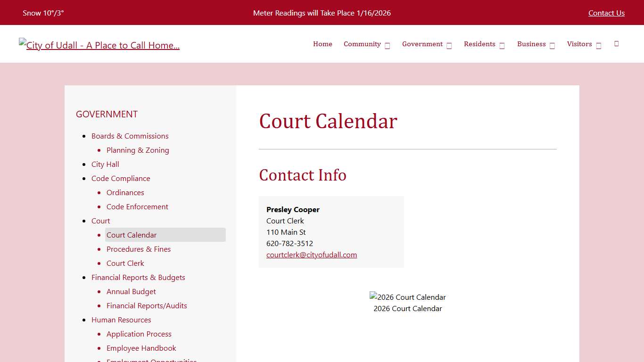The width and height of the screenshot is (644, 362).
Task: Open the Planning & Zoning page
Action: [138, 150]
